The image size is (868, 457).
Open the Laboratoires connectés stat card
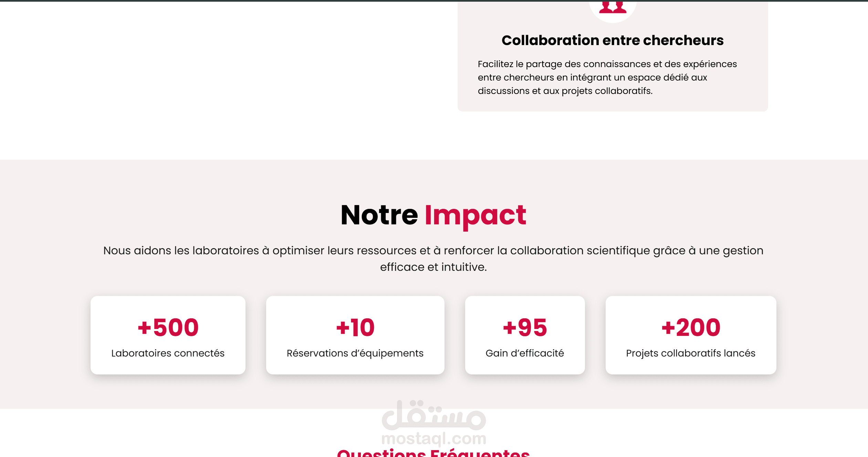[168, 335]
